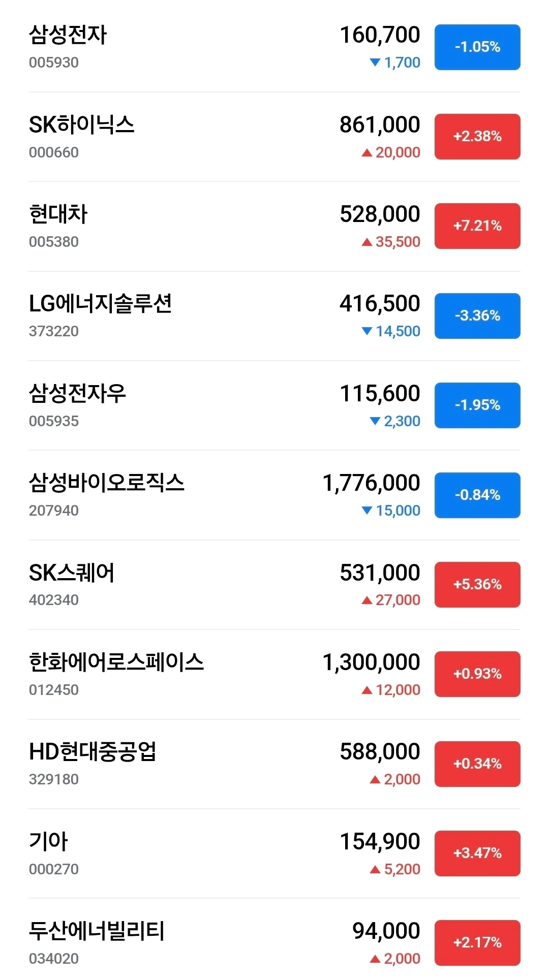The image size is (549, 980).
Task: Tap the -1.95% change badge
Action: click(477, 405)
